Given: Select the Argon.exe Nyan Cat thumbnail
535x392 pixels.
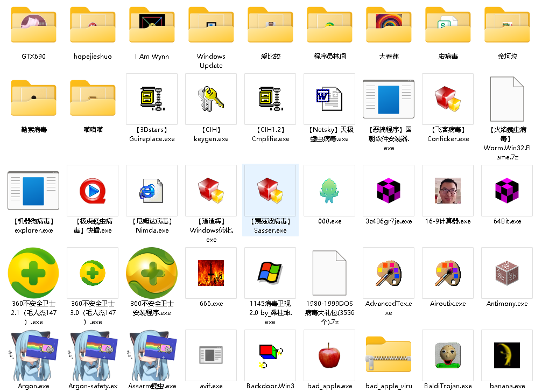Looking at the screenshot, I should [x=33, y=355].
